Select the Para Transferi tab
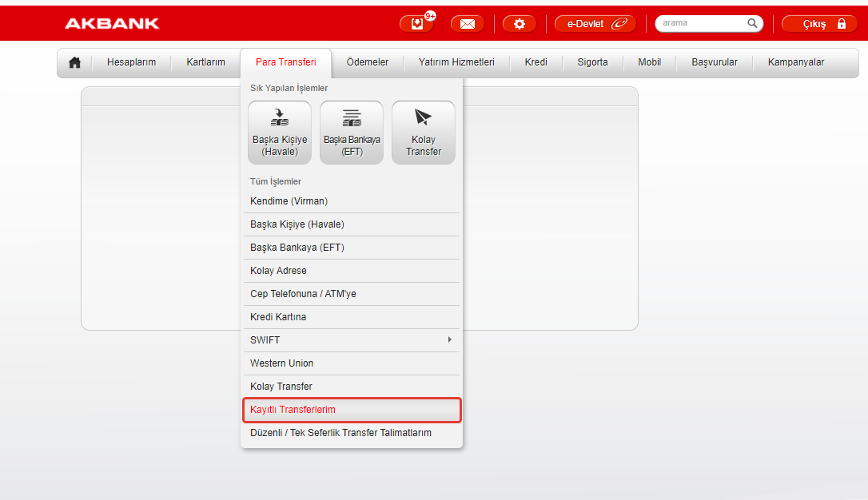The image size is (868, 500). point(285,62)
